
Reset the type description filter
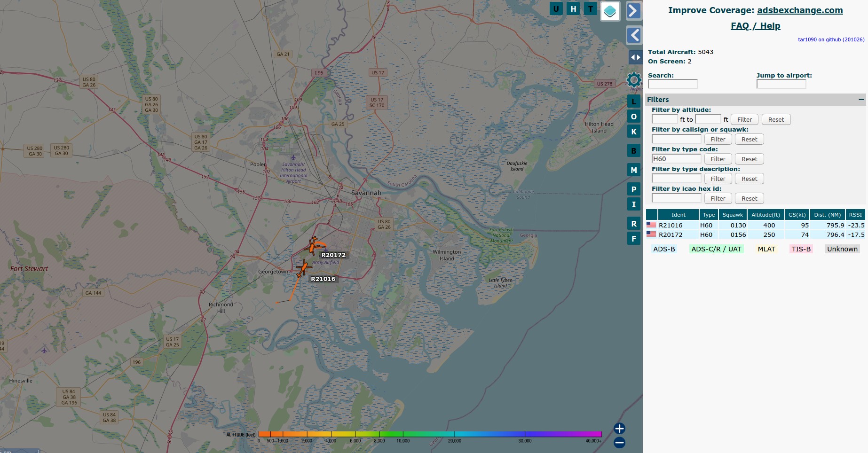(749, 179)
